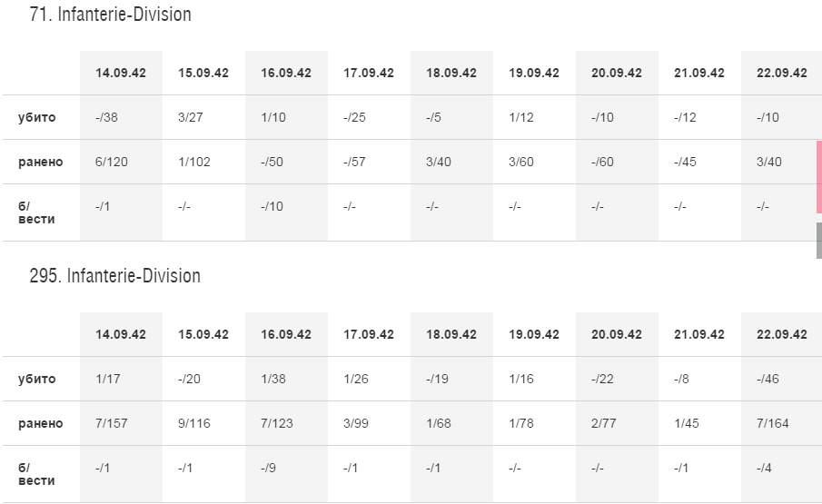822x504 pixels.
Task: Select the 14.09.42 header in first table
Action: click(121, 73)
